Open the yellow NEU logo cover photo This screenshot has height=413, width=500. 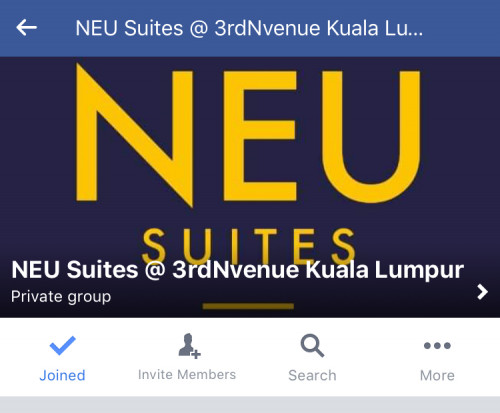click(x=250, y=187)
